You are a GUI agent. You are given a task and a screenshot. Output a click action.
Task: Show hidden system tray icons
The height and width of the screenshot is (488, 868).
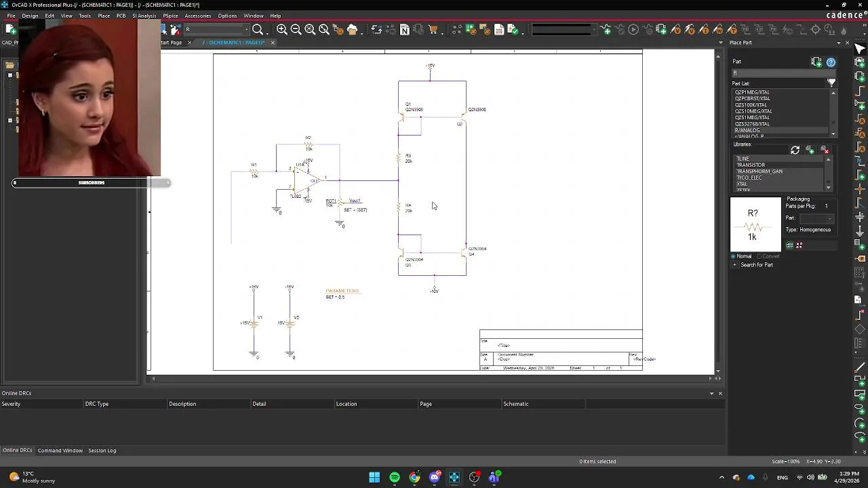point(722,477)
